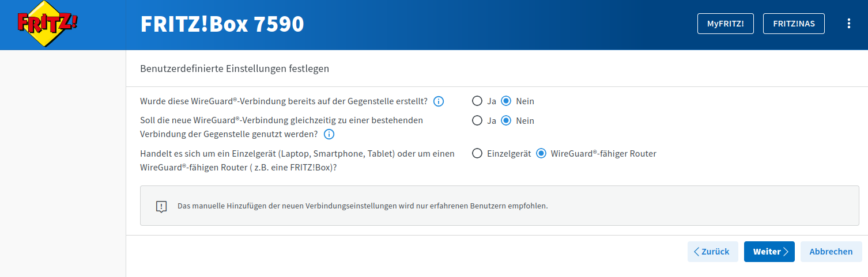Open the three-dot menu in the header

click(x=848, y=24)
